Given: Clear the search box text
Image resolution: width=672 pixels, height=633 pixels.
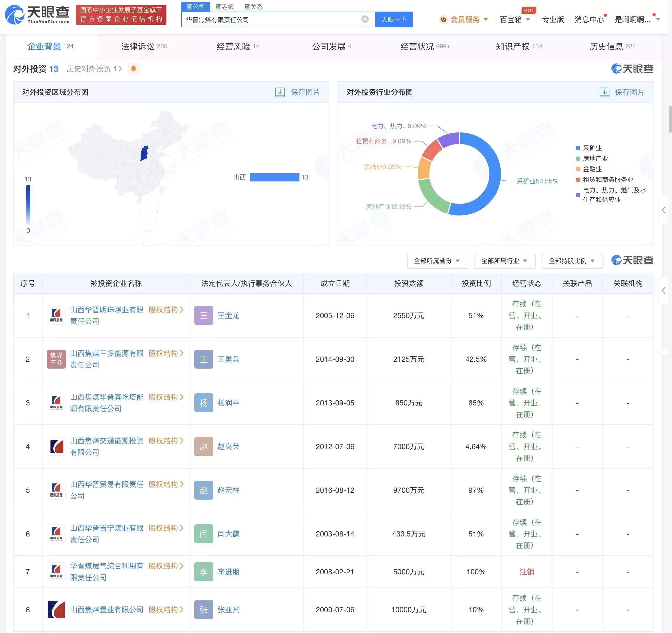Looking at the screenshot, I should coord(365,19).
